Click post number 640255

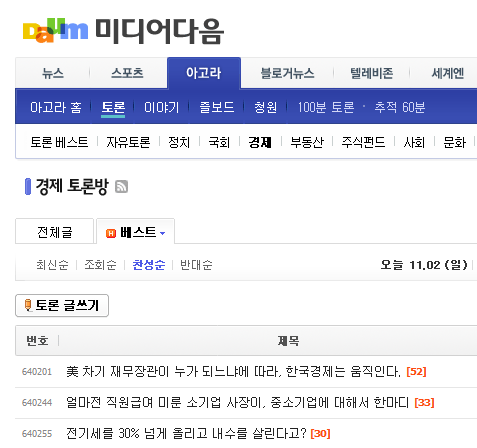[x=37, y=434]
